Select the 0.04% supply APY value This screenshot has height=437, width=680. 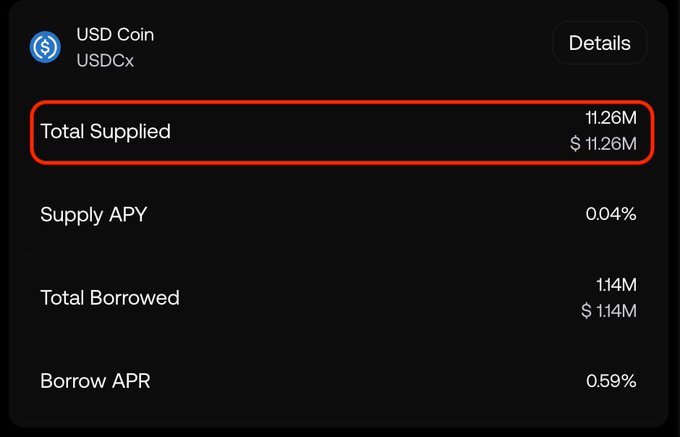(611, 214)
